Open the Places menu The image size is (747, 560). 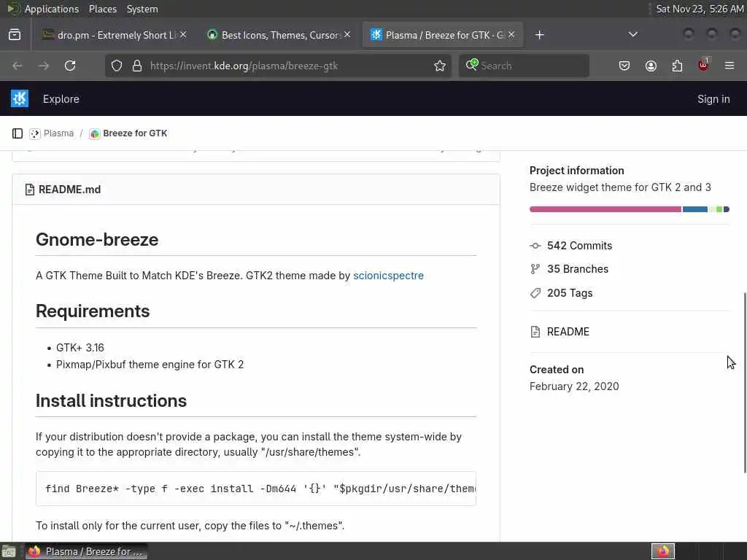click(x=102, y=9)
